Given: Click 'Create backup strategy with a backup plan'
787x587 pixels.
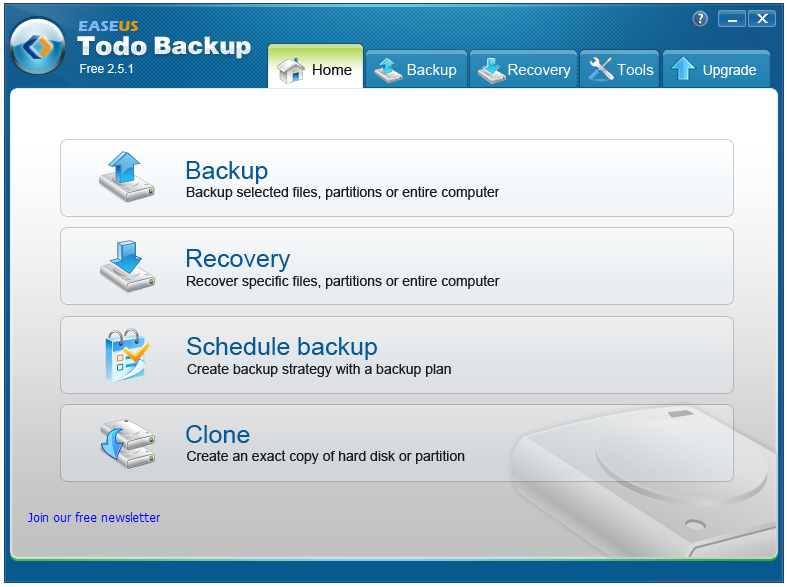Looking at the screenshot, I should 319,369.
